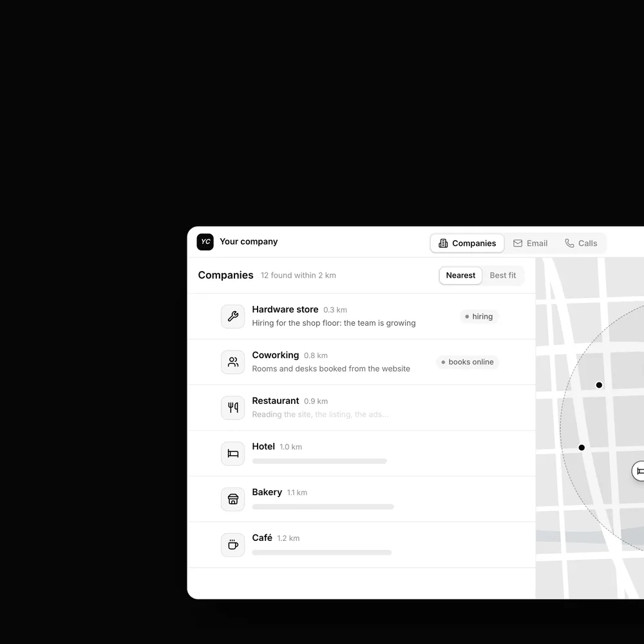Click the 1.0 km distance label
The height and width of the screenshot is (644, 644).
(291, 447)
